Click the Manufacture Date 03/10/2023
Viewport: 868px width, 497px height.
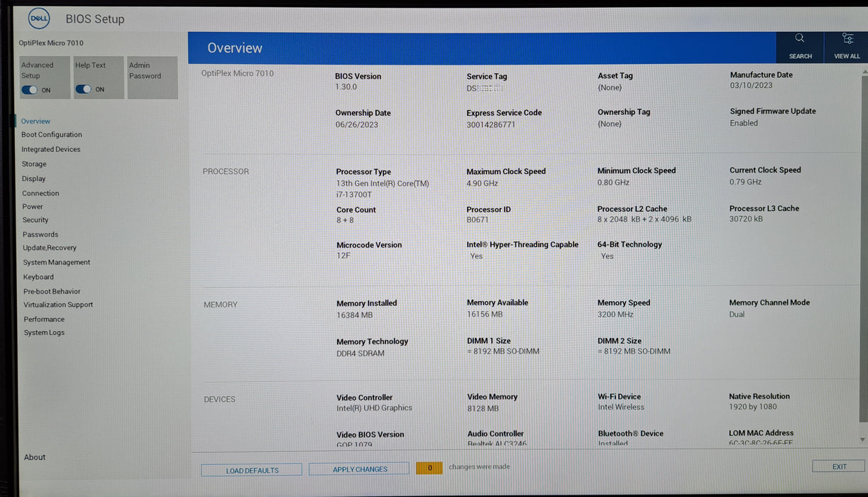click(x=752, y=86)
